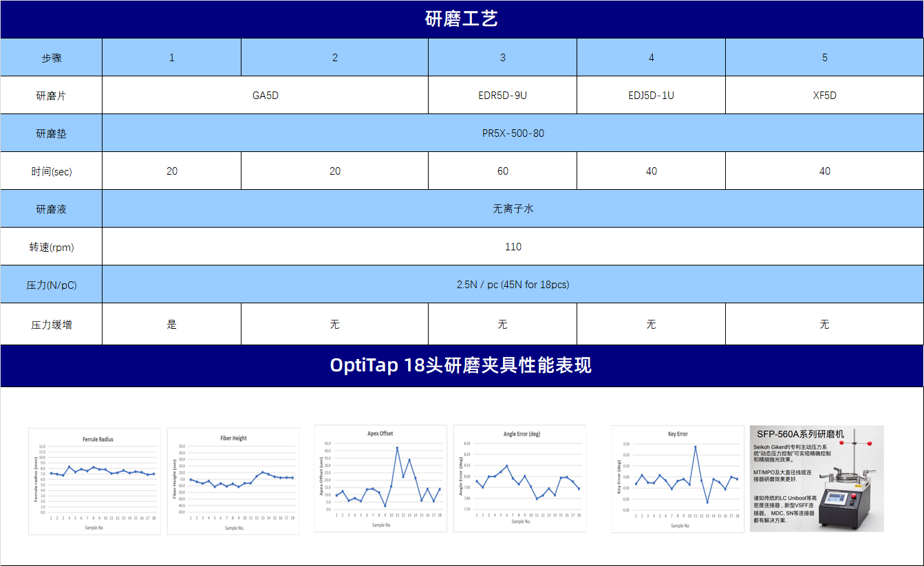
Task: Click the time value 20 under step 1
Action: tap(172, 171)
